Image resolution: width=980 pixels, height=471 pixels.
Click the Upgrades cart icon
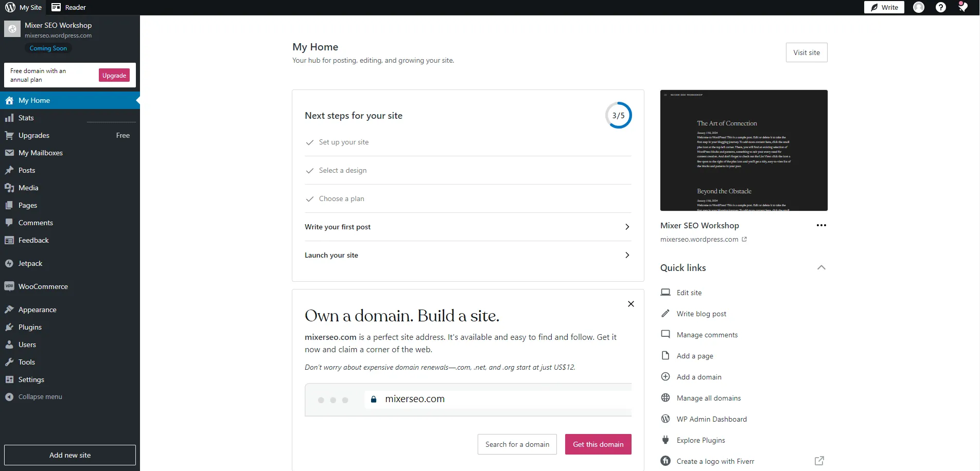pos(9,135)
